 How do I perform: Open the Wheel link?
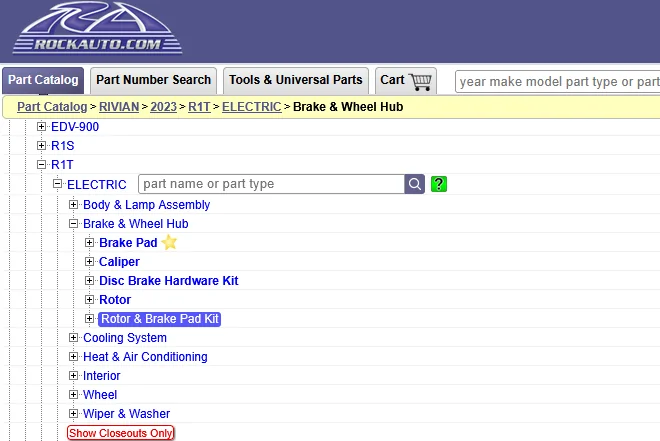click(100, 394)
